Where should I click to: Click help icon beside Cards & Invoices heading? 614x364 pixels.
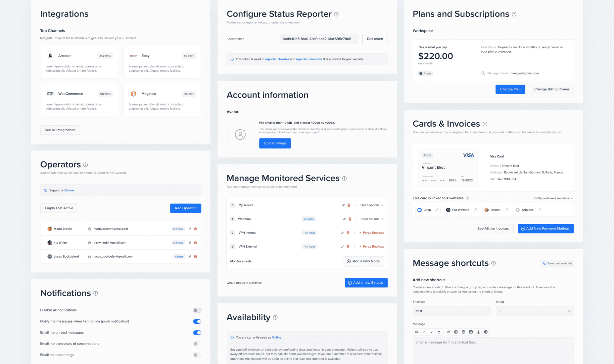tap(485, 124)
